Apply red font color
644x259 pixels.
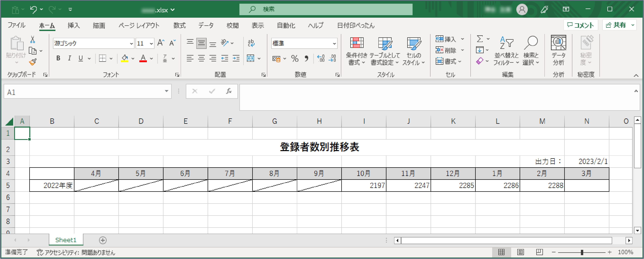point(143,58)
